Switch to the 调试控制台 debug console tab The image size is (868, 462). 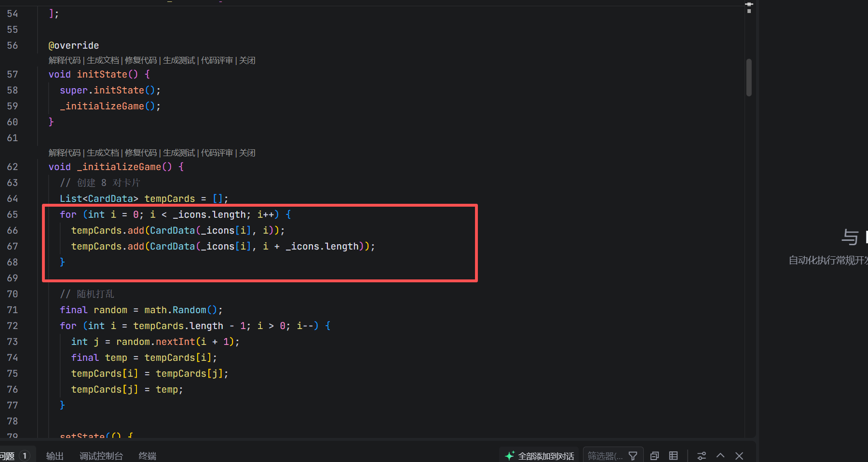click(x=101, y=456)
